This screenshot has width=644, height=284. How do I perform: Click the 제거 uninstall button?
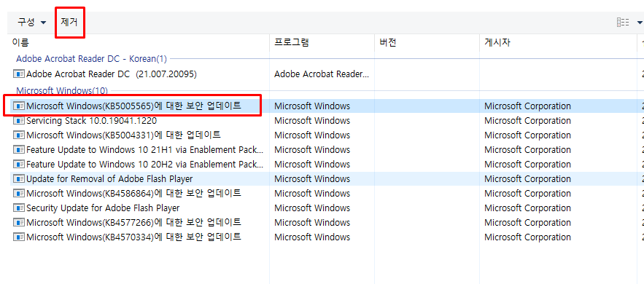(x=69, y=22)
